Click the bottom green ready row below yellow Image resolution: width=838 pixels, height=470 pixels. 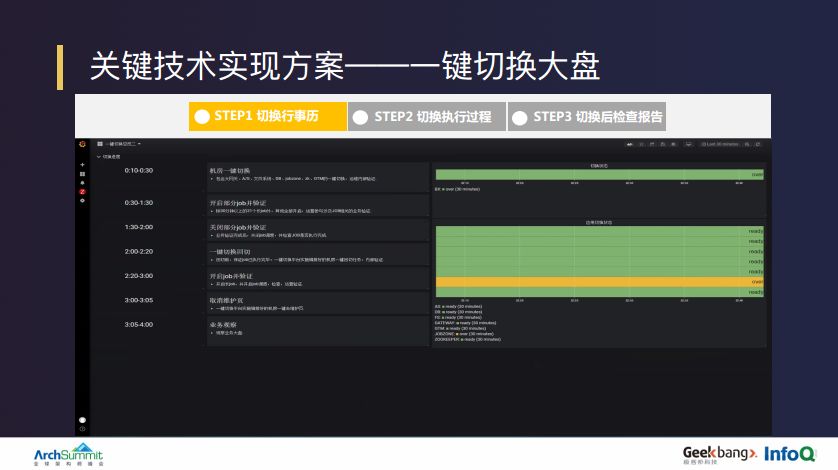pos(600,292)
